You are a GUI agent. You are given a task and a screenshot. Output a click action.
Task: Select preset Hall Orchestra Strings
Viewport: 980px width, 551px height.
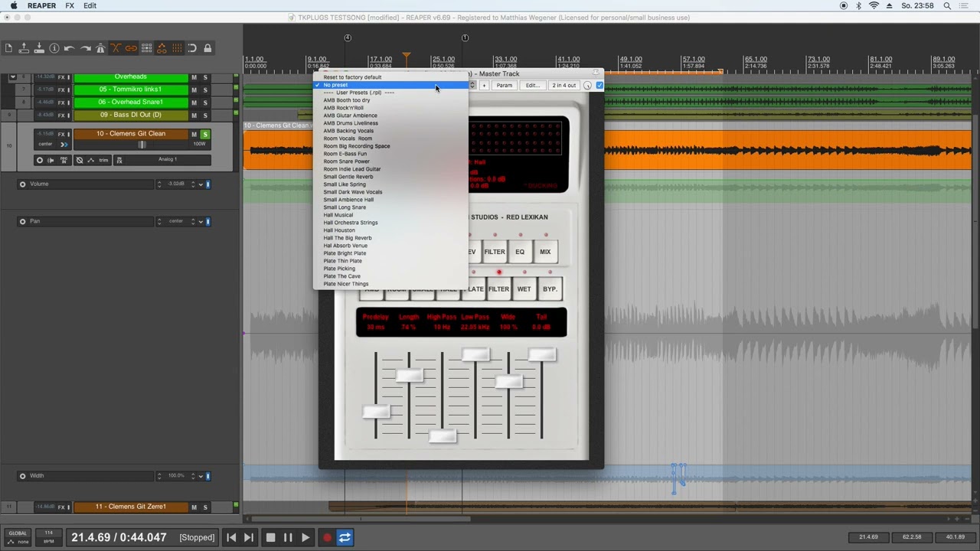click(351, 223)
